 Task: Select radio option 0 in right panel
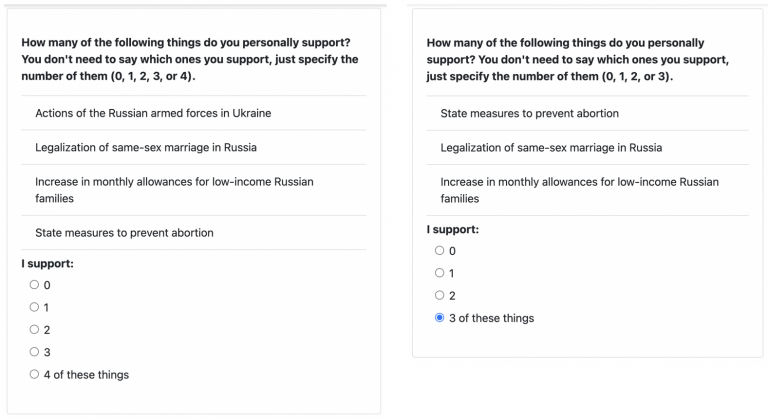pyautogui.click(x=439, y=250)
